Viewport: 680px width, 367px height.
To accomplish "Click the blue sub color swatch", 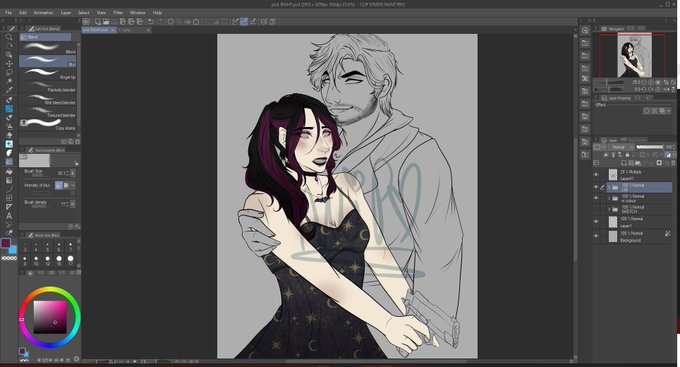I will pos(13,250).
